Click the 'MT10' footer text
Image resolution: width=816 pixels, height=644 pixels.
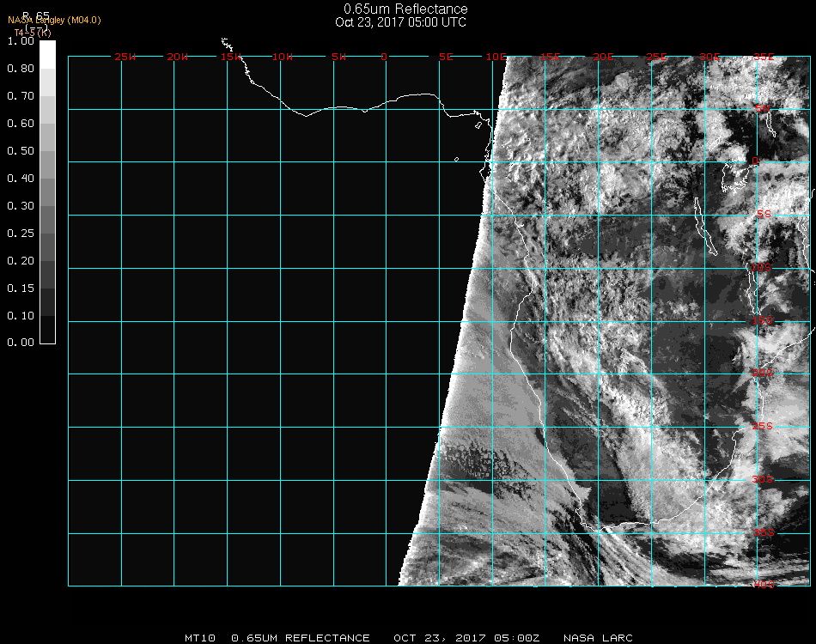(x=200, y=638)
